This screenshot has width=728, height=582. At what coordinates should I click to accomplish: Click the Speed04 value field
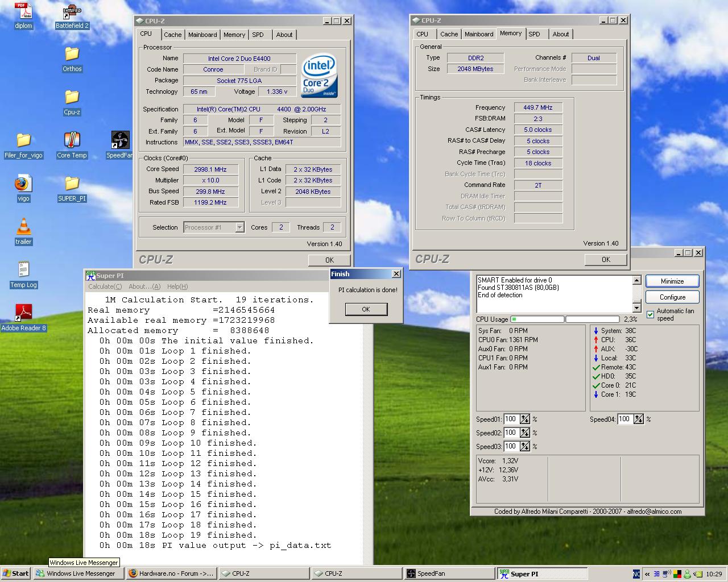point(624,419)
